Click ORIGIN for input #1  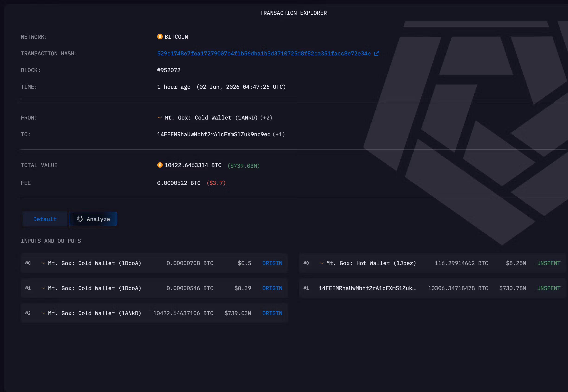(x=272, y=288)
